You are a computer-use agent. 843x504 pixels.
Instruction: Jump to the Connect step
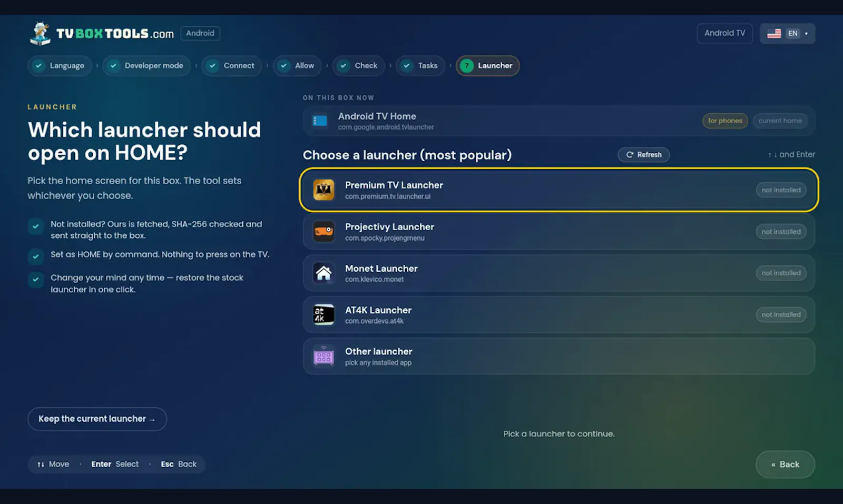click(x=232, y=66)
